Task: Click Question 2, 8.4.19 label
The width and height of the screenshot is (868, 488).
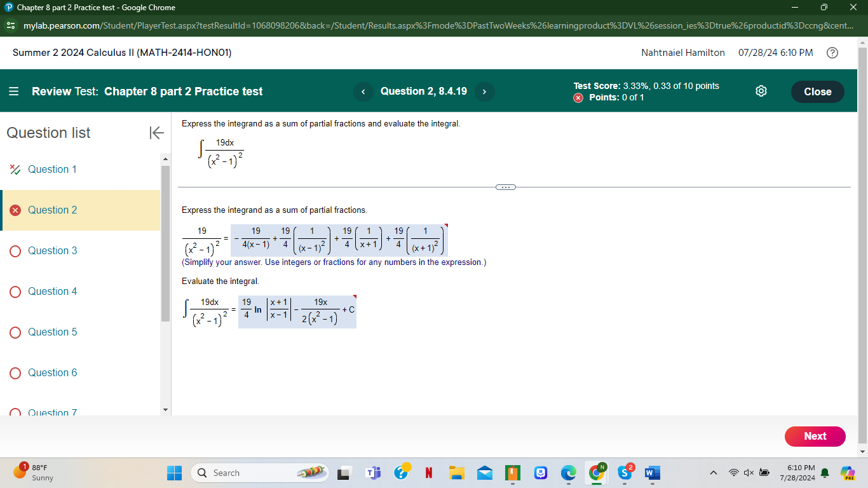Action: pos(423,91)
